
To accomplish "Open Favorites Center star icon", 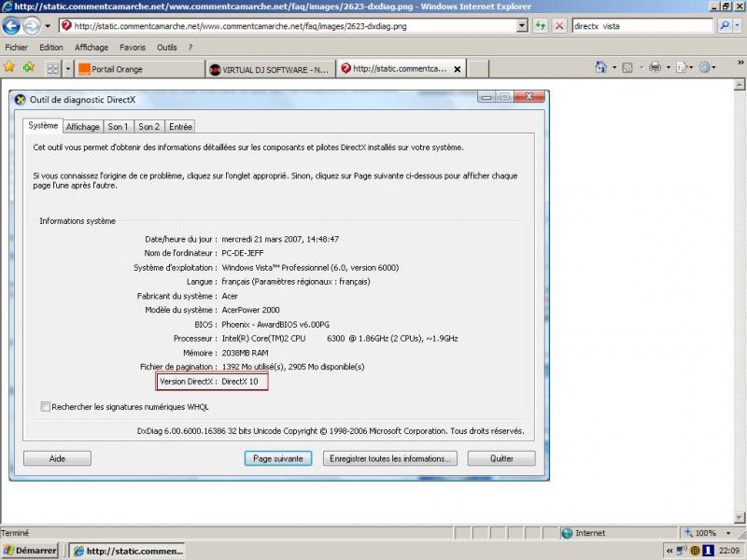I will pos(9,67).
